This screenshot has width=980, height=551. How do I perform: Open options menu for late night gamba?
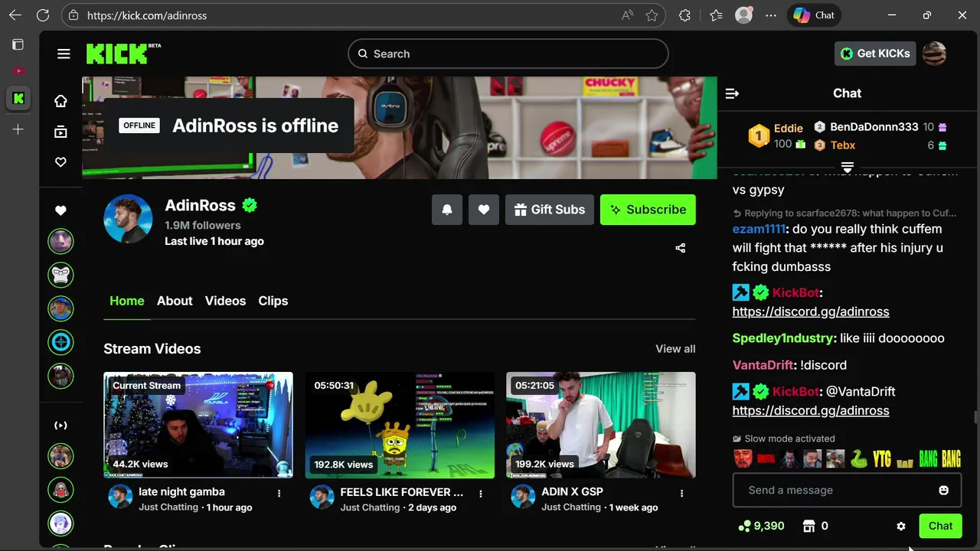pos(279,494)
